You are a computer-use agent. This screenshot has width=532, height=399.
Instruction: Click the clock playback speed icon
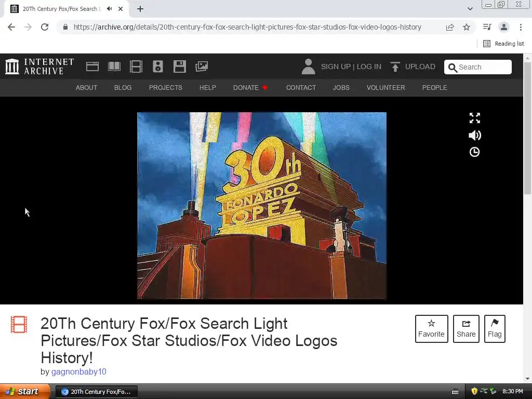click(x=474, y=152)
